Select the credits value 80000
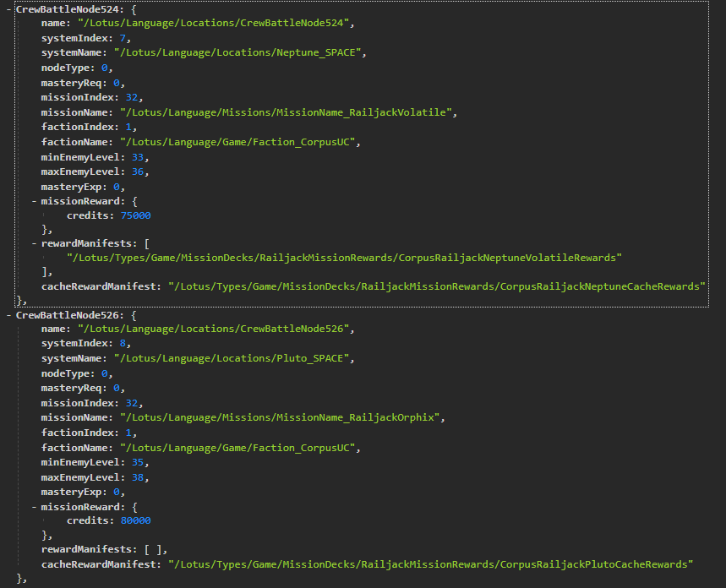726x588 pixels. coord(136,520)
